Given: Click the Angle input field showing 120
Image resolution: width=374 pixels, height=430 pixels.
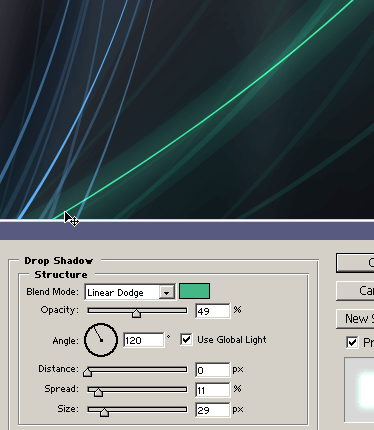Looking at the screenshot, I should (x=144, y=340).
